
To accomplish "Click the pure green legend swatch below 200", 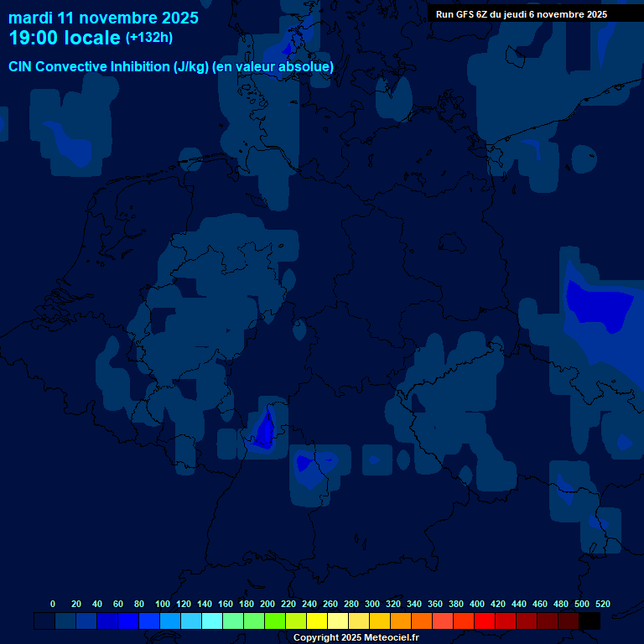I will click(x=275, y=621).
